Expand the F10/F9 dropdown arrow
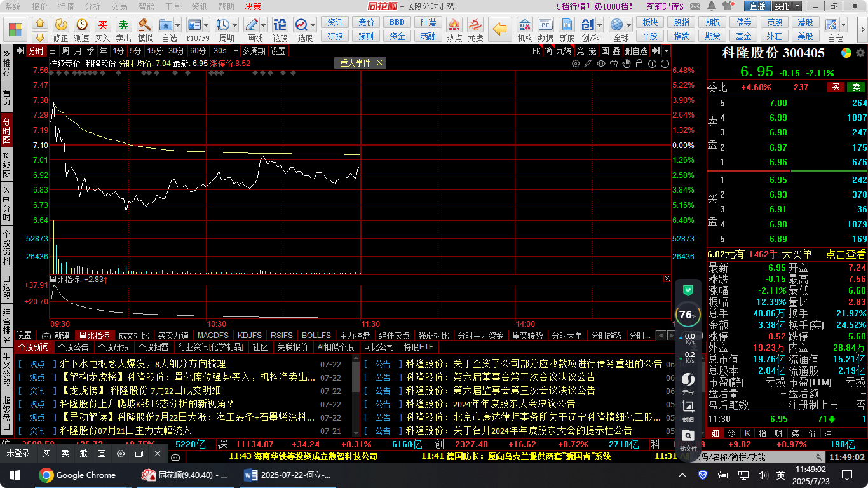868x488 pixels. click(x=206, y=25)
